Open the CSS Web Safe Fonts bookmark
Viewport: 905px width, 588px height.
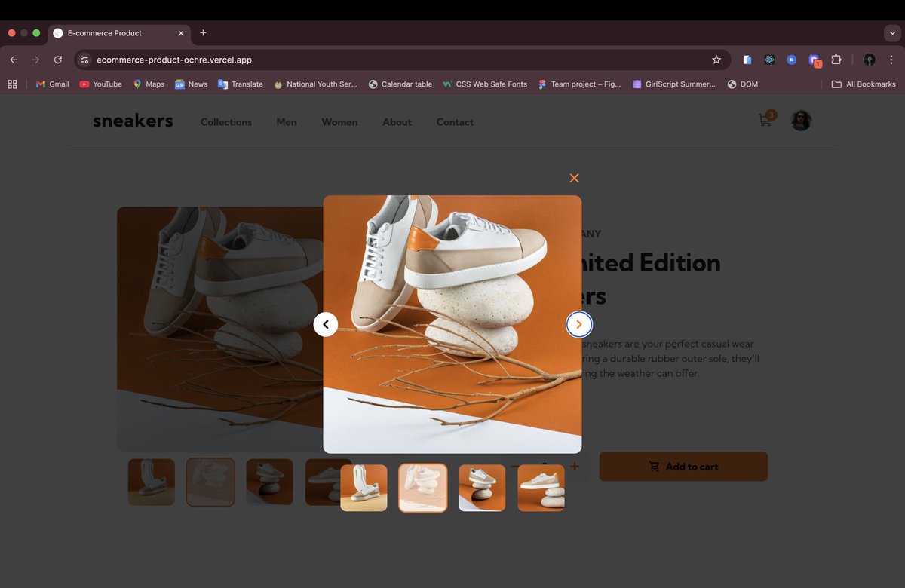485,84
